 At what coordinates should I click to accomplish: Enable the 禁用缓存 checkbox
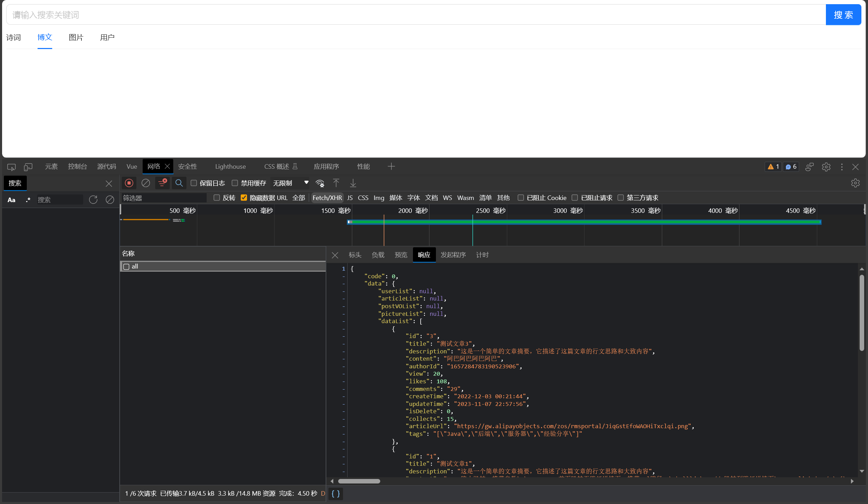point(235,183)
